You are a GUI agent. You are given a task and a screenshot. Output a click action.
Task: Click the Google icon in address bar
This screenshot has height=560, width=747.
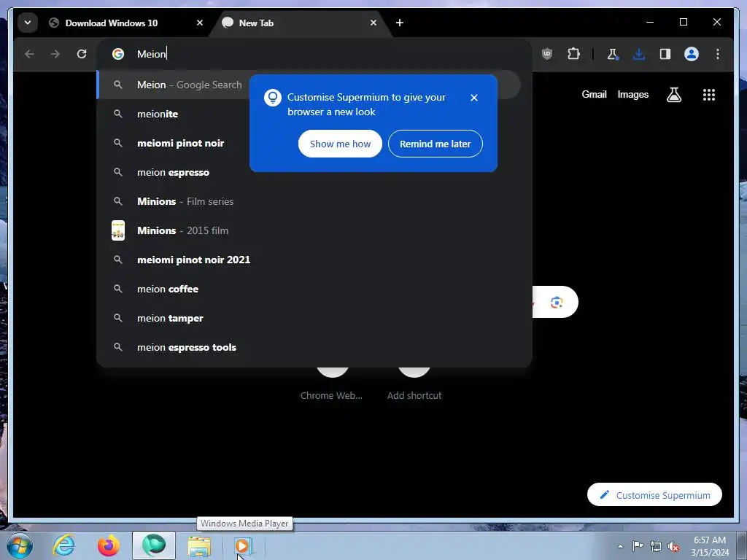pyautogui.click(x=118, y=54)
